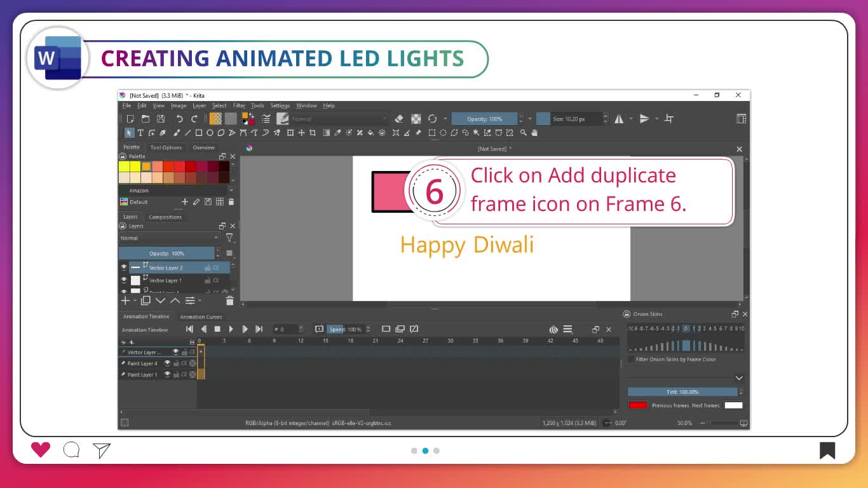Adjust the layer Opacity slider
This screenshot has width=868, height=488.
click(x=166, y=254)
